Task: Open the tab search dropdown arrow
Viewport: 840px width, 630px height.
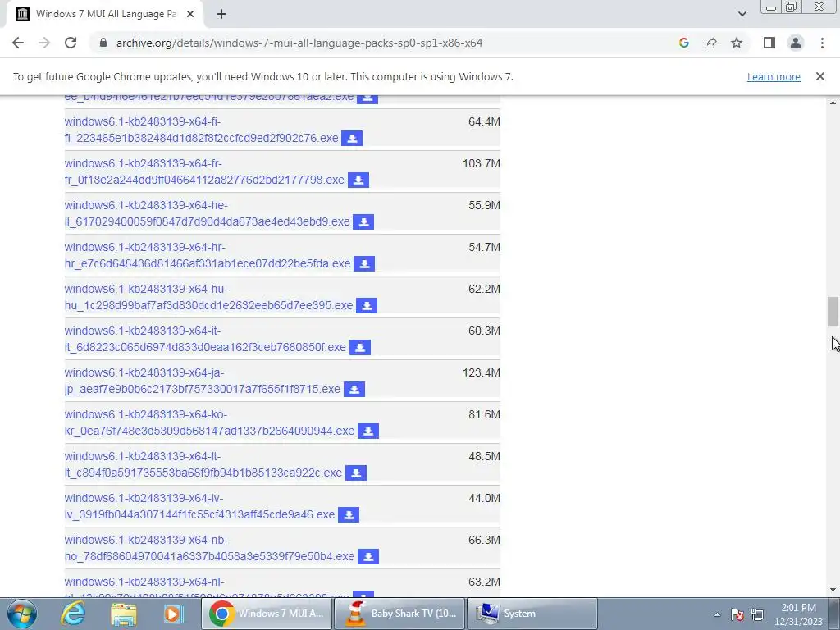Action: (x=742, y=15)
